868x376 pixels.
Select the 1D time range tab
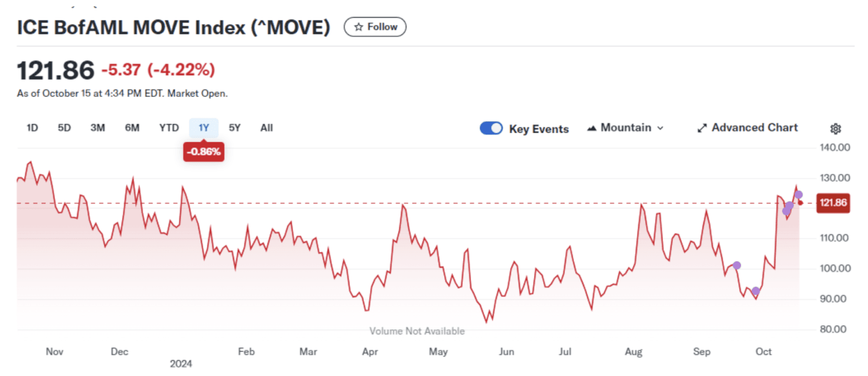(32, 128)
